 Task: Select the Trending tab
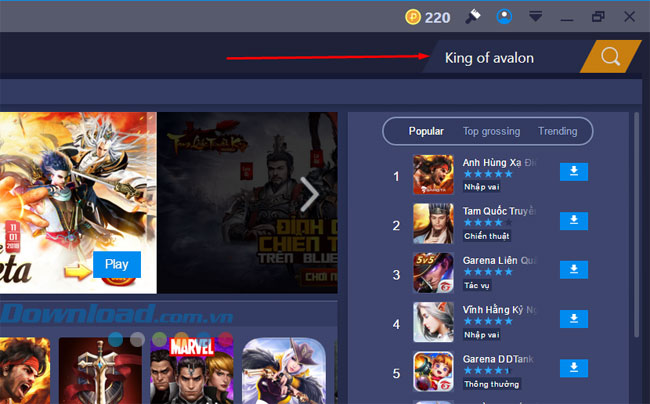(x=557, y=131)
